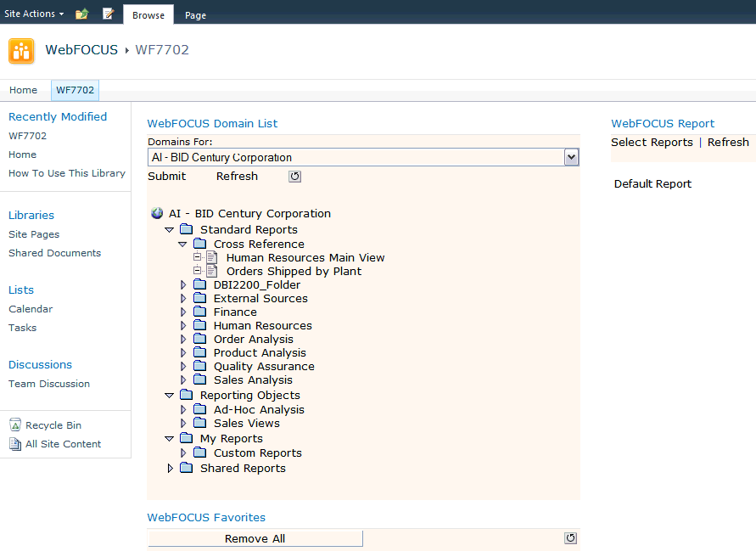Click refresh icon next to Refresh in Domain List
Viewport: 756px width, 551px height.
pyautogui.click(x=294, y=177)
